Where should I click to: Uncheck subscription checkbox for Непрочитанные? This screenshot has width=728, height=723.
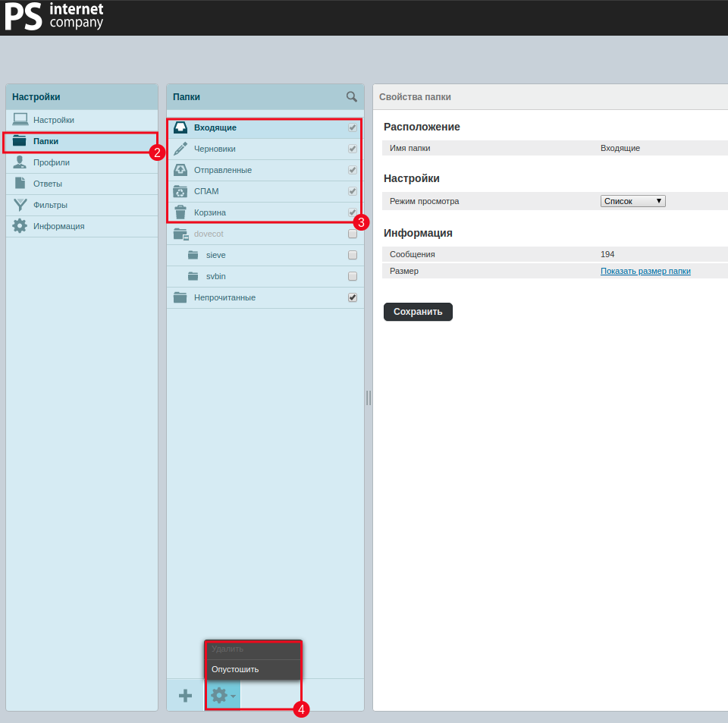(x=353, y=297)
